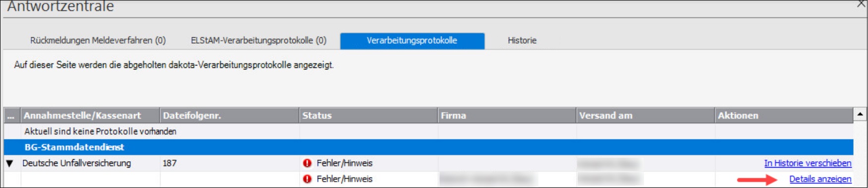868x188 pixels.
Task: Sort by Dateifolgenr. column header
Action: (230, 116)
